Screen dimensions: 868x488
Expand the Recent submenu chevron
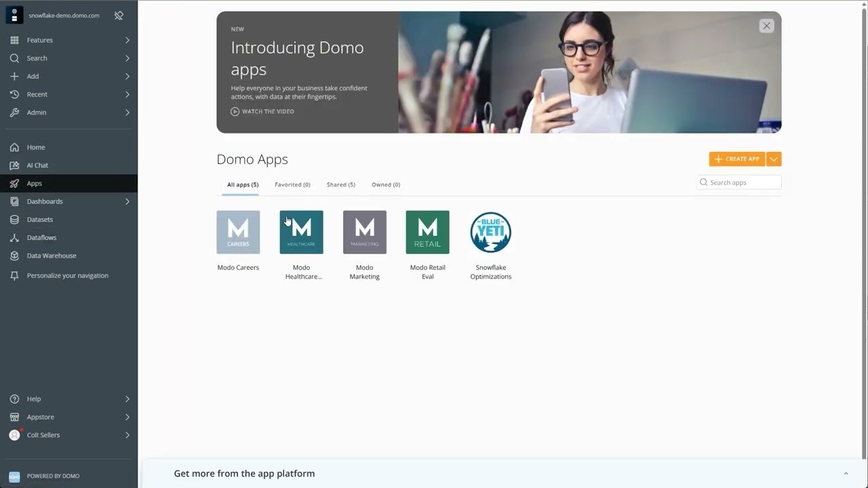click(127, 94)
